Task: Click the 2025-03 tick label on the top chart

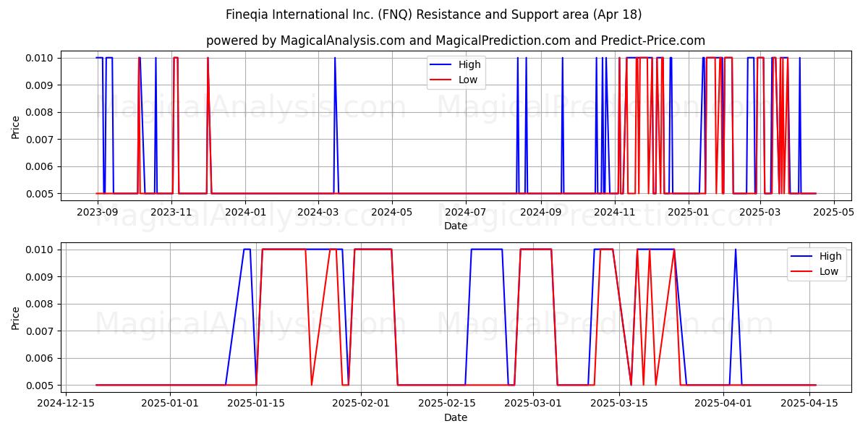Action: tap(759, 212)
